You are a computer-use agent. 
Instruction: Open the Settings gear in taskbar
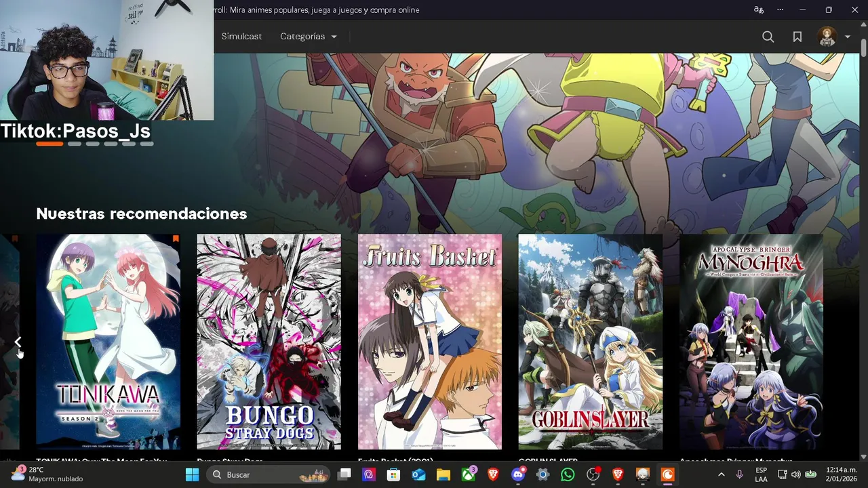542,474
